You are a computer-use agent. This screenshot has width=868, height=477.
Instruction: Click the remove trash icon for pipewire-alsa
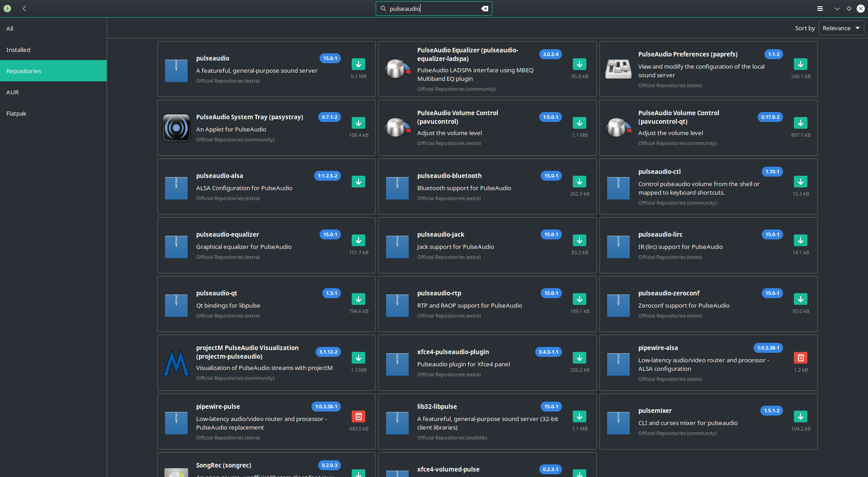(800, 358)
